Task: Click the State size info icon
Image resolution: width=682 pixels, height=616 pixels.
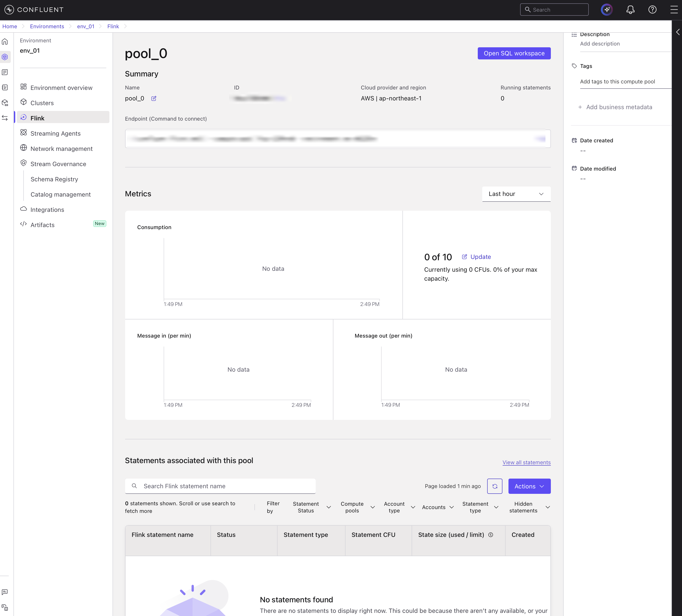Action: pos(491,535)
